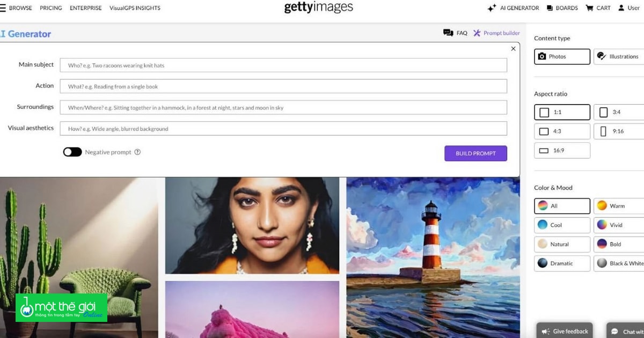Open the hamburger menu icon
This screenshot has width=644, height=338.
(3, 8)
